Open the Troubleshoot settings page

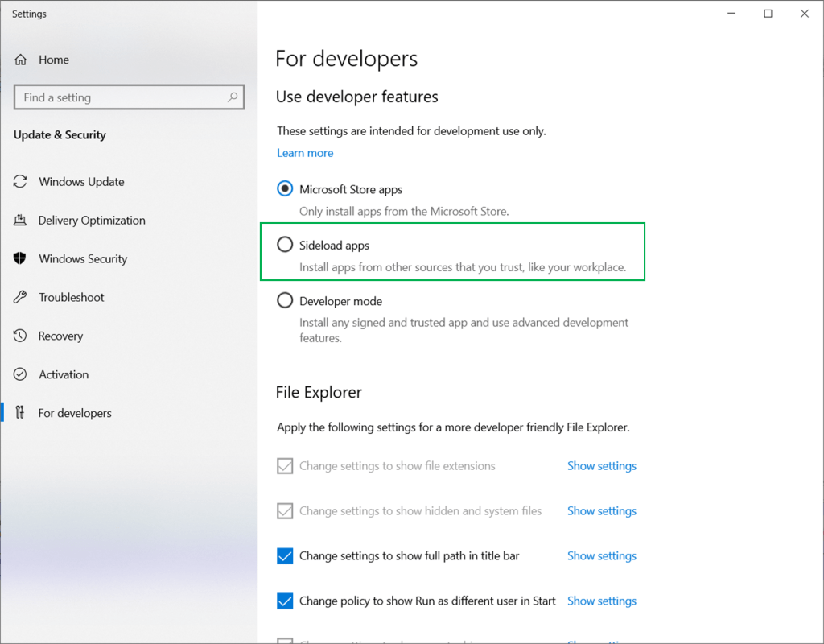pyautogui.click(x=72, y=298)
